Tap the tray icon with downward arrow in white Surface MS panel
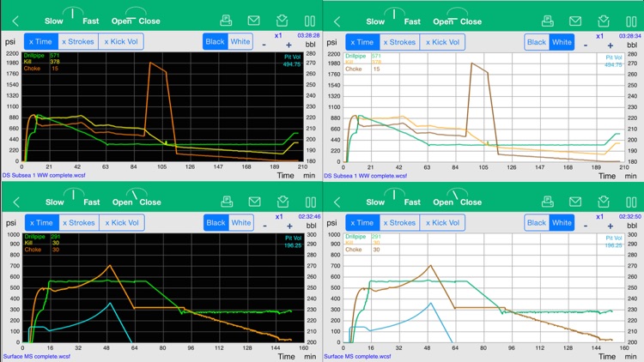The width and height of the screenshot is (644, 362). 604,202
